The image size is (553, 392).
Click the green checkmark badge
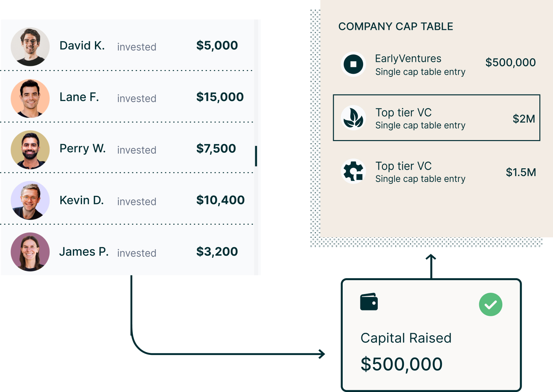pos(490,305)
